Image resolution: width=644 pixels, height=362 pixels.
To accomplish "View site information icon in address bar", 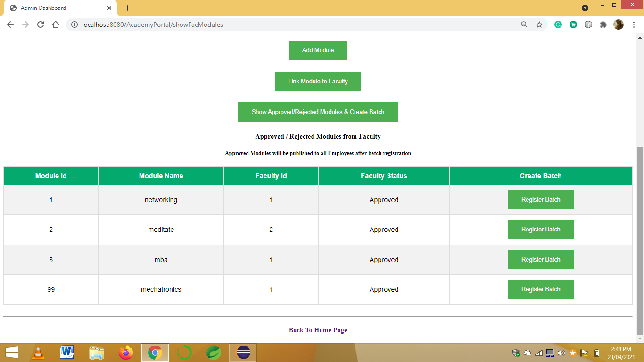I will [x=74, y=25].
